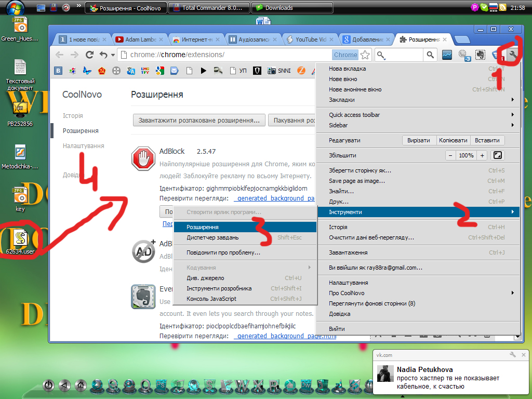Bookmark this page with the star icon

tap(365, 55)
